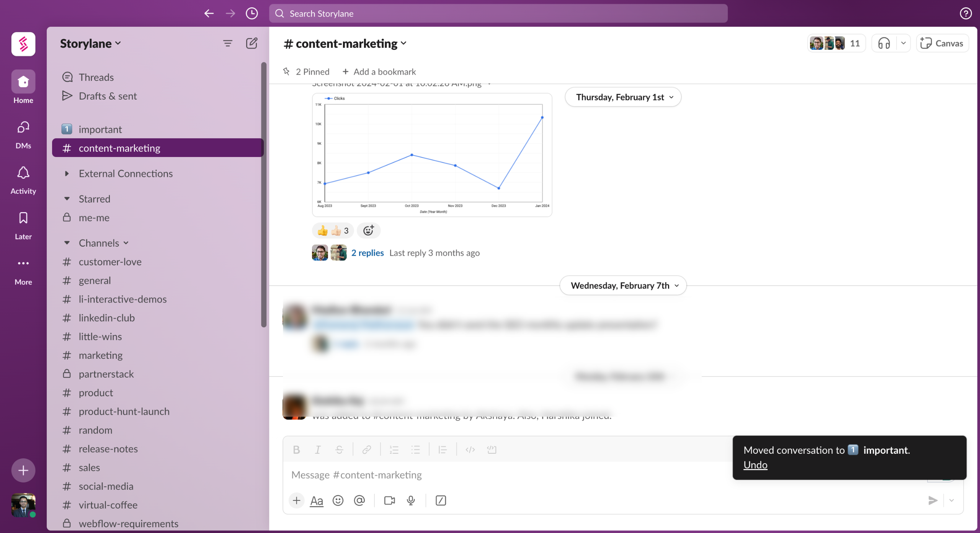Open the Activity tab in left rail
Screen dimensions: 980x533
tap(23, 180)
